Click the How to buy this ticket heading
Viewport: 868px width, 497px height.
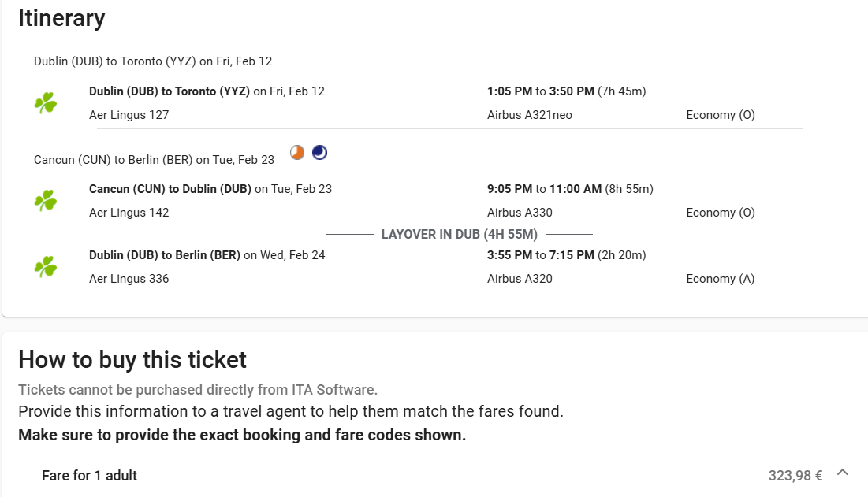(x=132, y=360)
